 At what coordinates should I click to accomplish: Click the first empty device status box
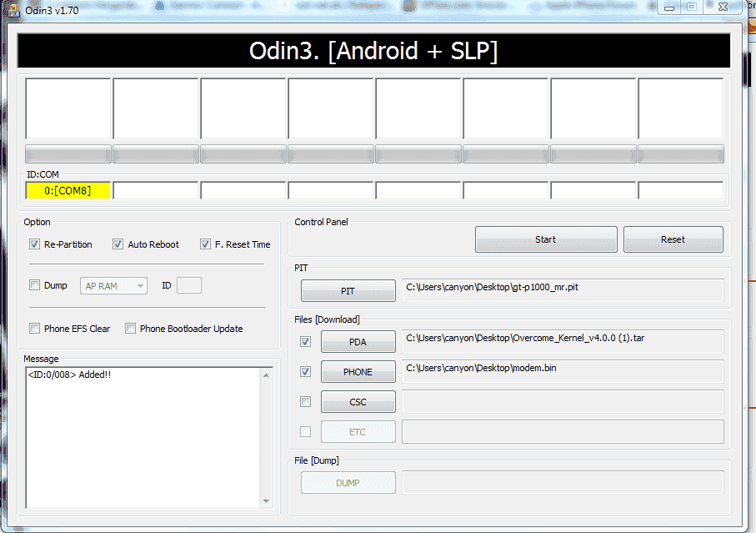point(68,108)
